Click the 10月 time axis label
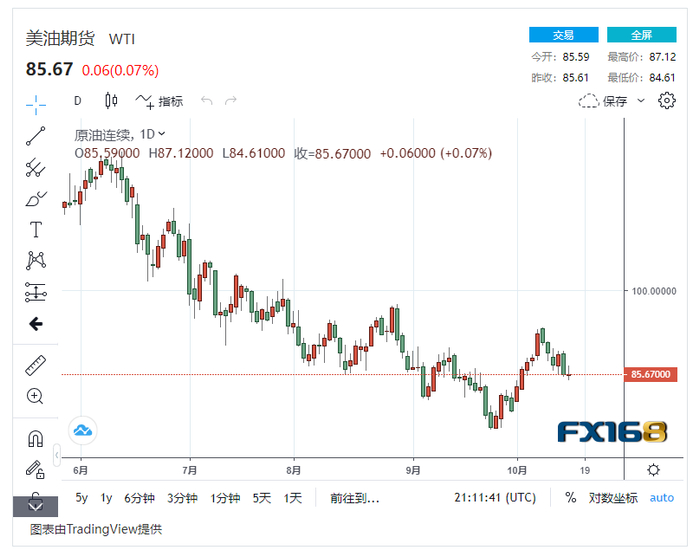Viewport: 700px width, 550px height. coord(517,470)
